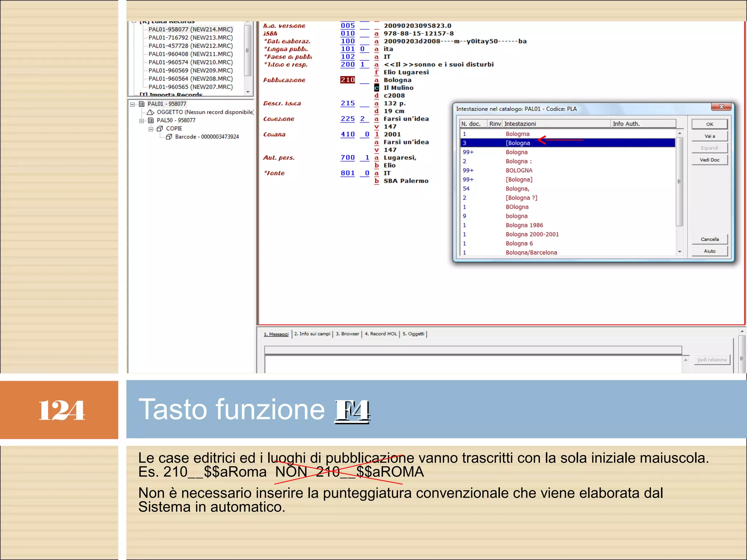Image resolution: width=747 pixels, height=560 pixels.
Task: Select the uppercase BOLOGNA heading row
Action: tap(568, 170)
